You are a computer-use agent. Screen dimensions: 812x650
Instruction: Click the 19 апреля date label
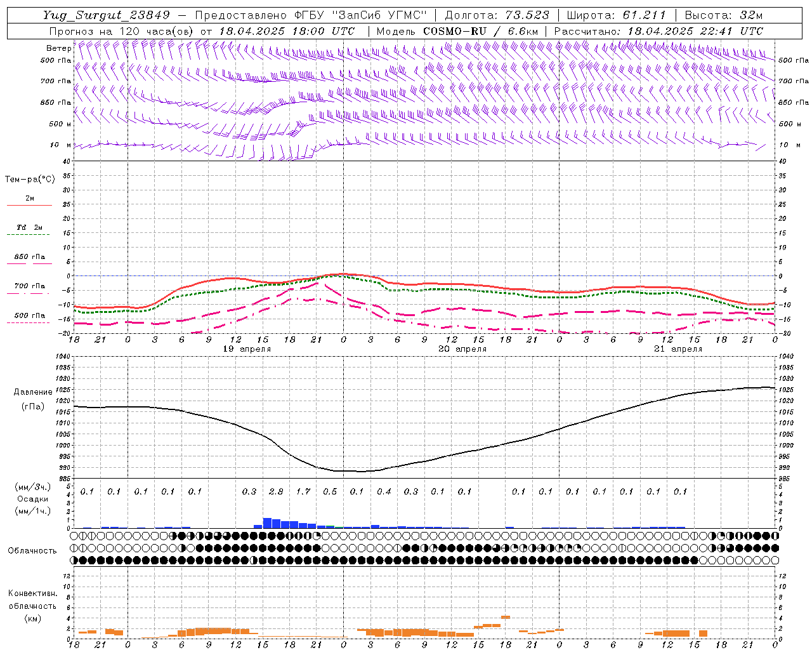pos(247,349)
